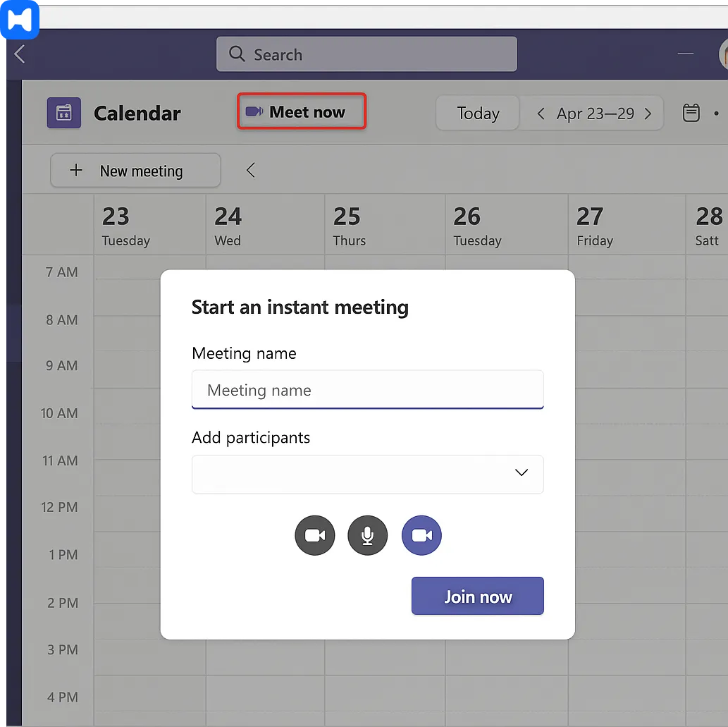
Task: Click Join now to start the meeting
Action: coord(477,596)
